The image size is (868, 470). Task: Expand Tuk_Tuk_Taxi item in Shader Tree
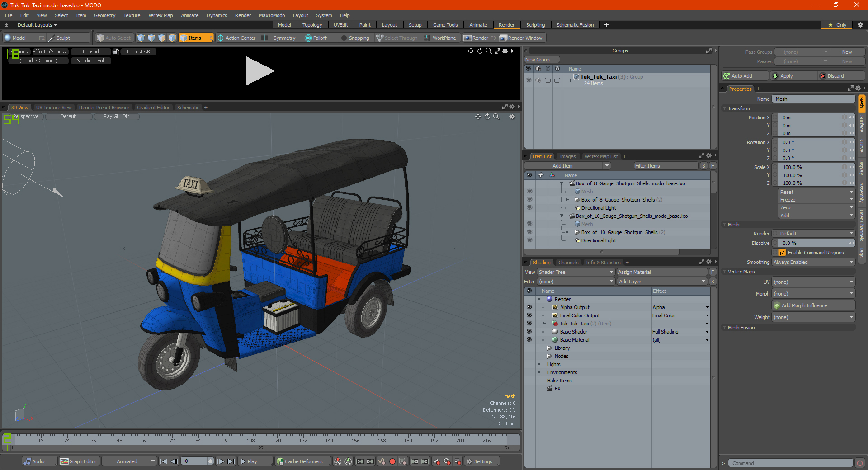(x=544, y=324)
